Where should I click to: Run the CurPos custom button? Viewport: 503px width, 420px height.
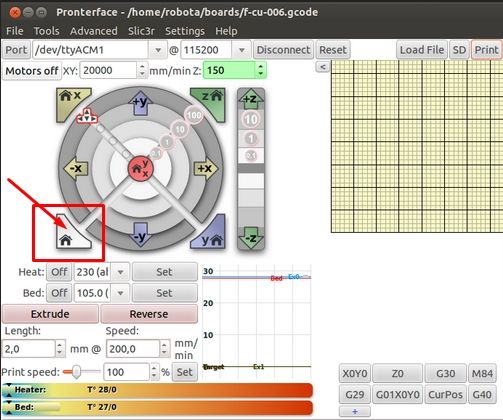point(445,395)
